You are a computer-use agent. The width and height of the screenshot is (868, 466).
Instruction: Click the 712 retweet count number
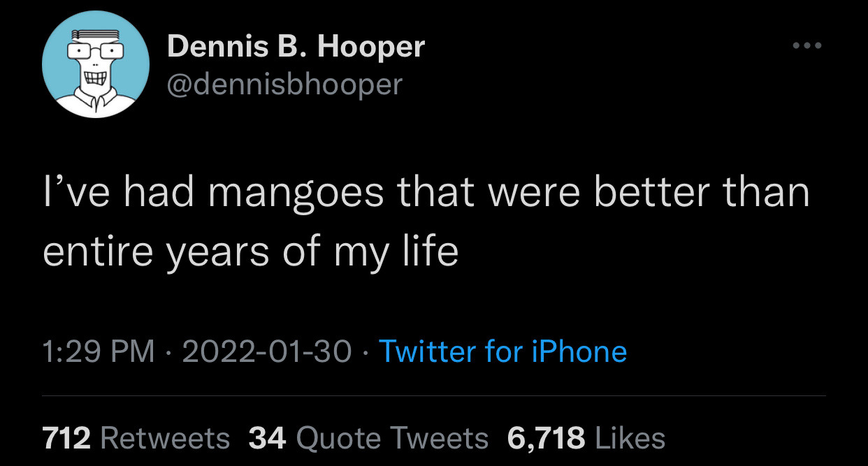tap(67, 438)
